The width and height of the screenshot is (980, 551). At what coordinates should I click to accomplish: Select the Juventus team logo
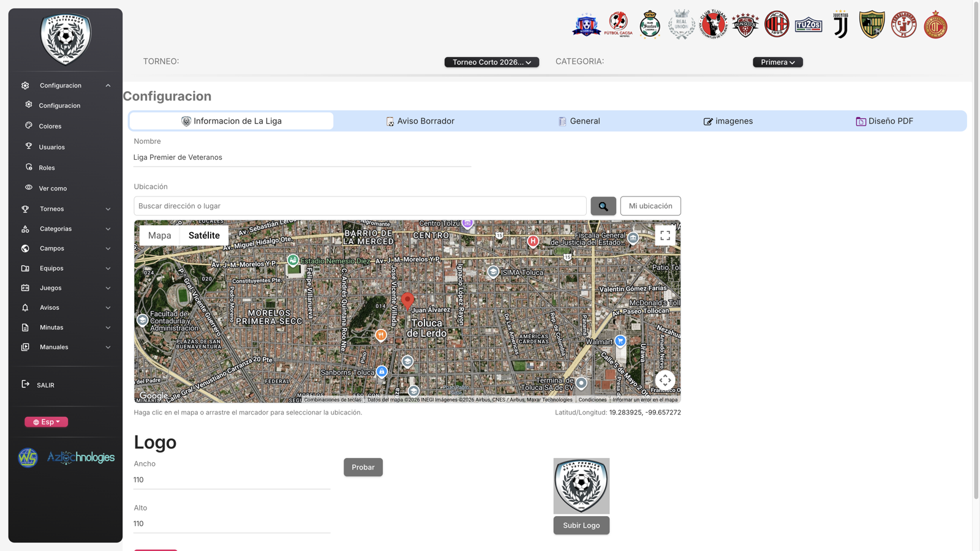pyautogui.click(x=840, y=24)
